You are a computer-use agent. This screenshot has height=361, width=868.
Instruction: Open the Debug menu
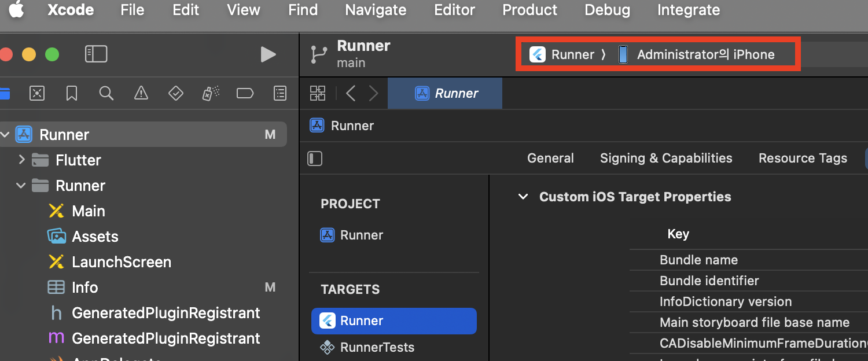pyautogui.click(x=607, y=10)
